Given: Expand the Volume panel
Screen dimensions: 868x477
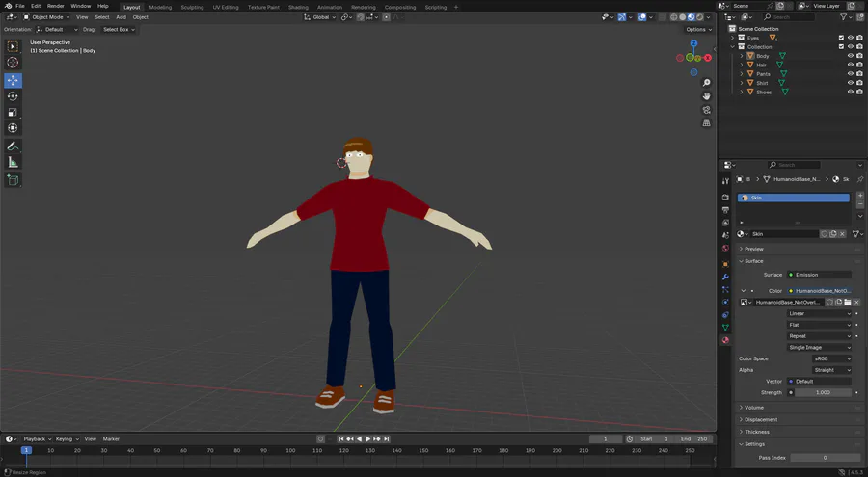Looking at the screenshot, I should coord(754,408).
